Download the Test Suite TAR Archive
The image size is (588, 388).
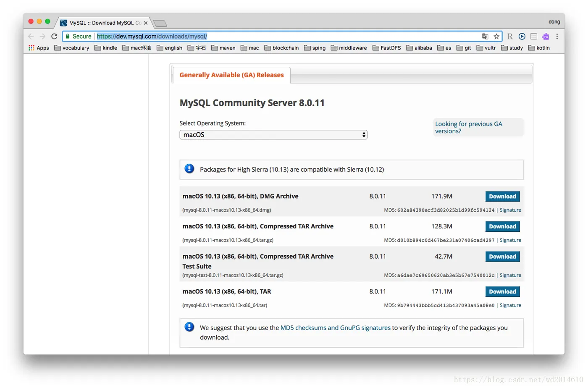[502, 257]
